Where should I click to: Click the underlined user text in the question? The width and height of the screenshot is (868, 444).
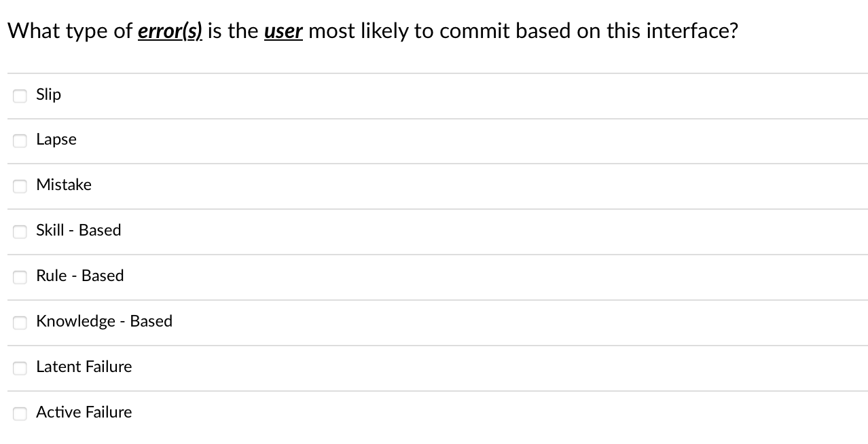point(283,31)
